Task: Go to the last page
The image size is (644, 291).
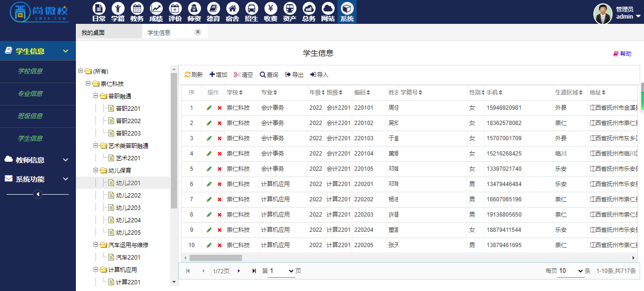Action: tap(254, 271)
